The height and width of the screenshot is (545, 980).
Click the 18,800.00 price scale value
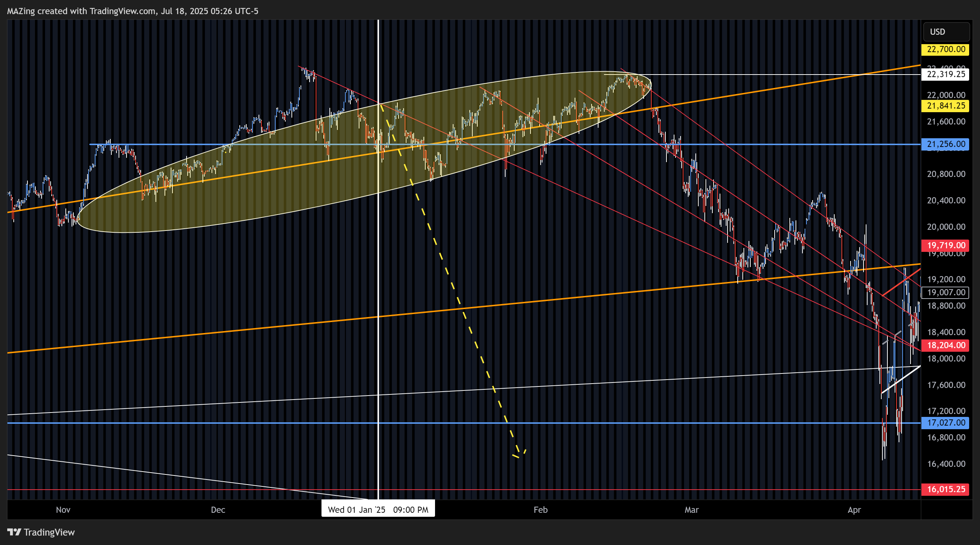click(946, 306)
